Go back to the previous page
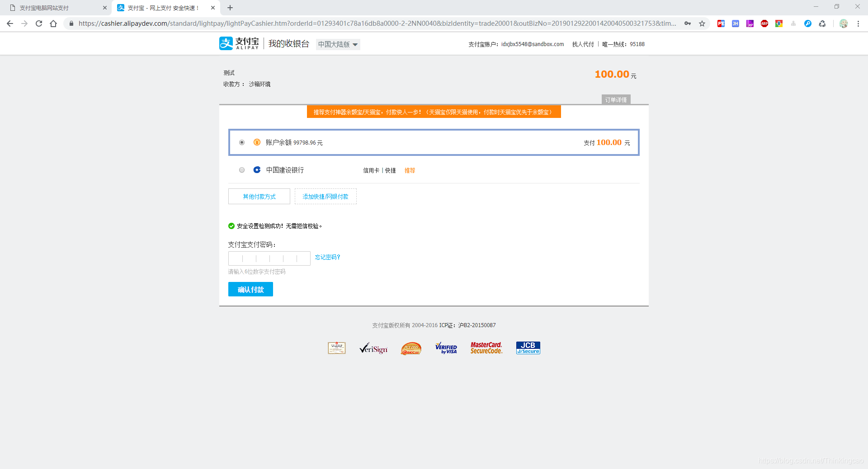 (x=10, y=23)
